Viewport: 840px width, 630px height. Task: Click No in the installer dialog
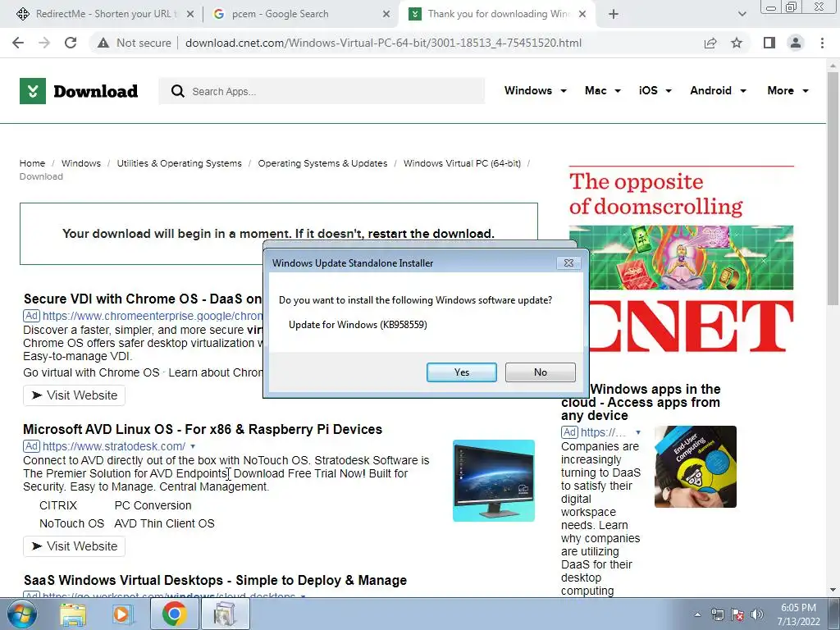pyautogui.click(x=540, y=372)
